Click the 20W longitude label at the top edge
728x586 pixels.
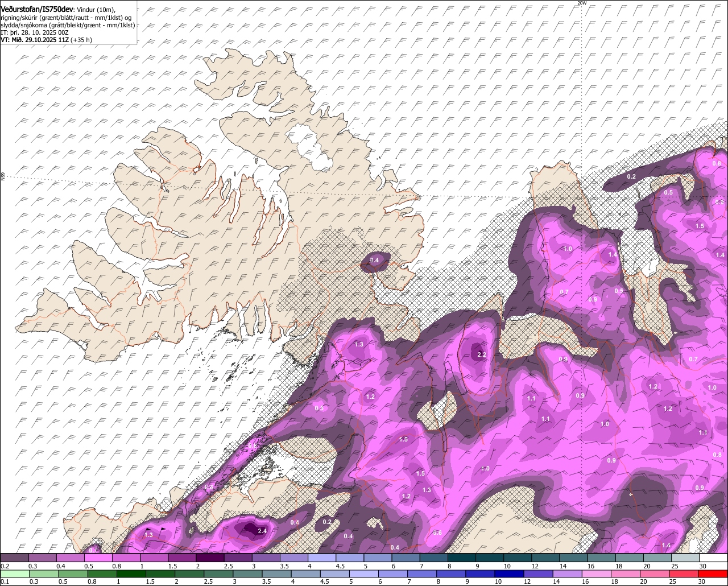(x=581, y=3)
